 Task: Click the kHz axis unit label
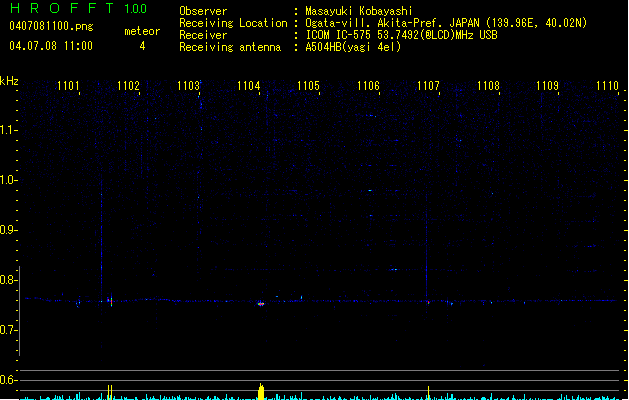tap(9, 81)
